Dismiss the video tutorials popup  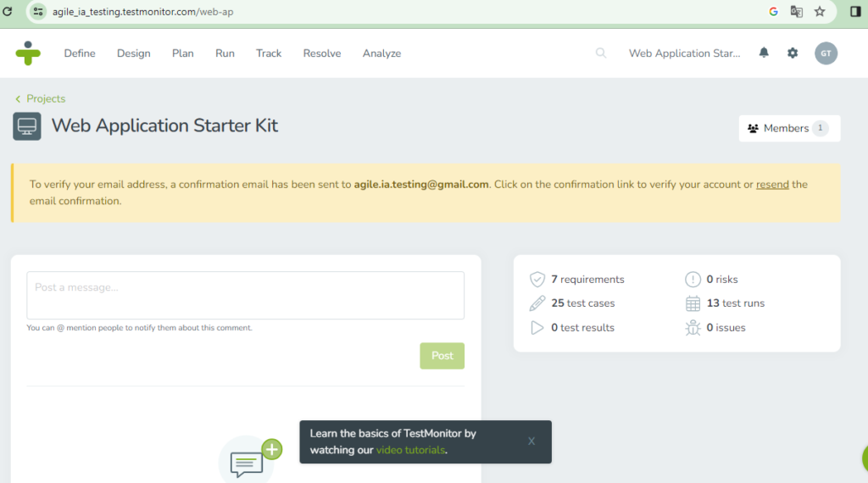[x=531, y=441]
